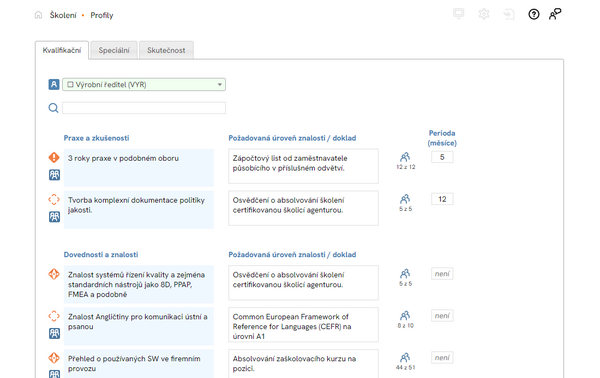The image size is (600, 378).
Task: Open the Školení breadcrumb link
Action: point(63,15)
